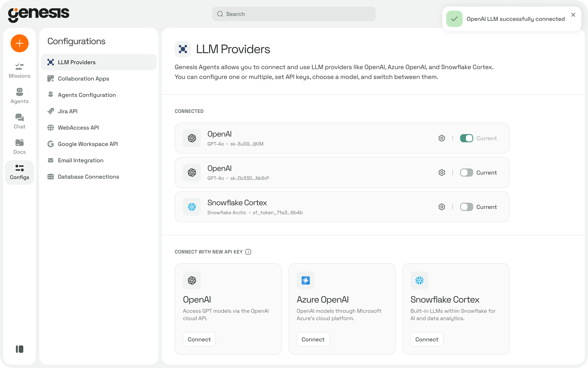Click Connect button on OpenAI card
The height and width of the screenshot is (368, 588).
tap(199, 339)
